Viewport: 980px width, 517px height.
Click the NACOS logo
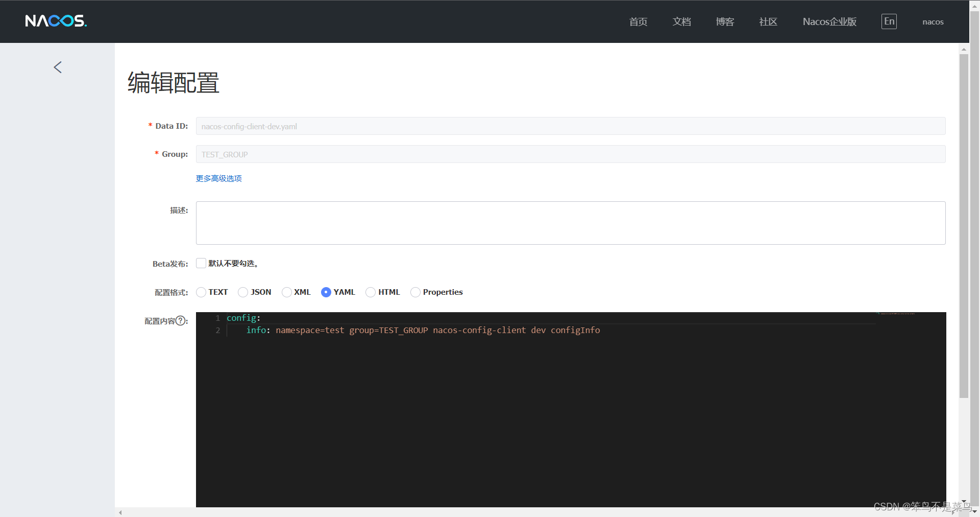click(x=56, y=21)
